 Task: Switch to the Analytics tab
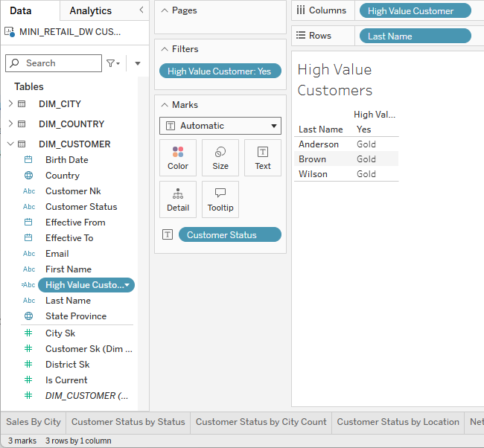90,10
